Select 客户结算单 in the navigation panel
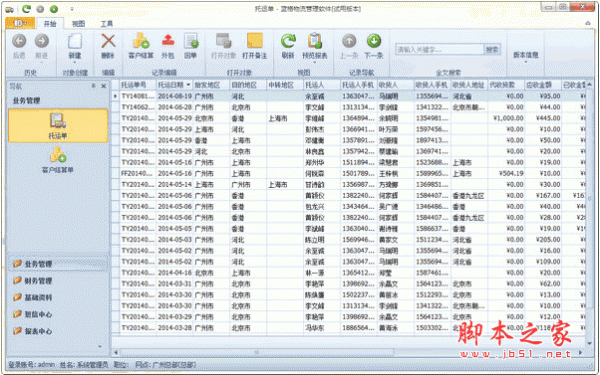Screen dimensions: 600x375 [58, 160]
